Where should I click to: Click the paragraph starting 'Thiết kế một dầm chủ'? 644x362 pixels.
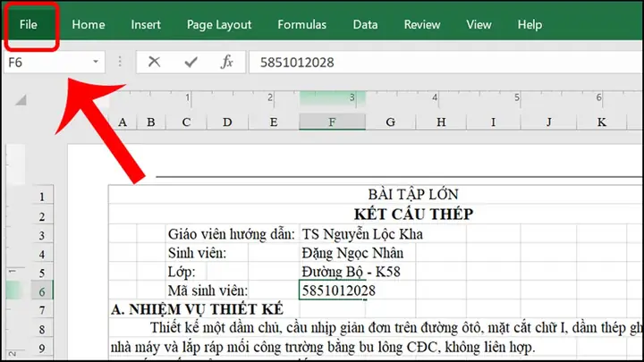point(396,327)
